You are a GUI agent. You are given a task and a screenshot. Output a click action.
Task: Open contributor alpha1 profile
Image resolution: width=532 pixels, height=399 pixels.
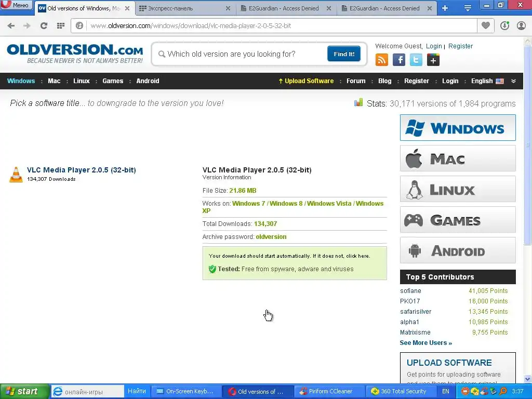click(x=409, y=322)
